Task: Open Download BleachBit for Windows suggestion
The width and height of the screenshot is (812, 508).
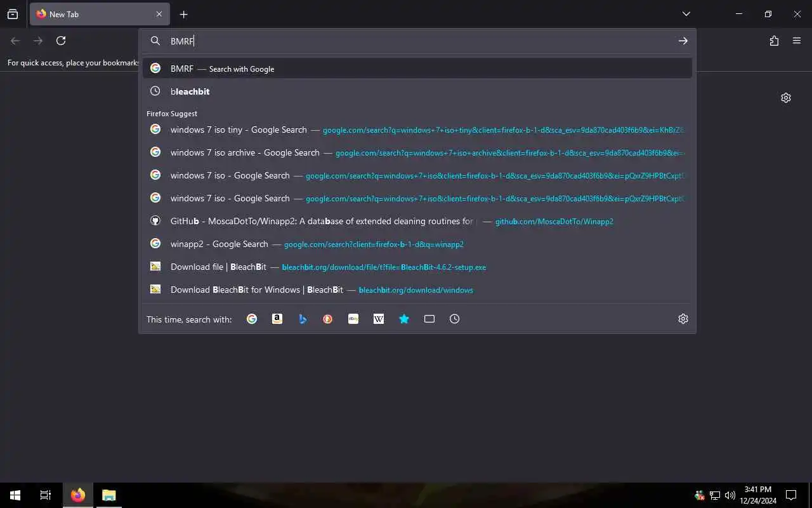Action: (x=417, y=290)
